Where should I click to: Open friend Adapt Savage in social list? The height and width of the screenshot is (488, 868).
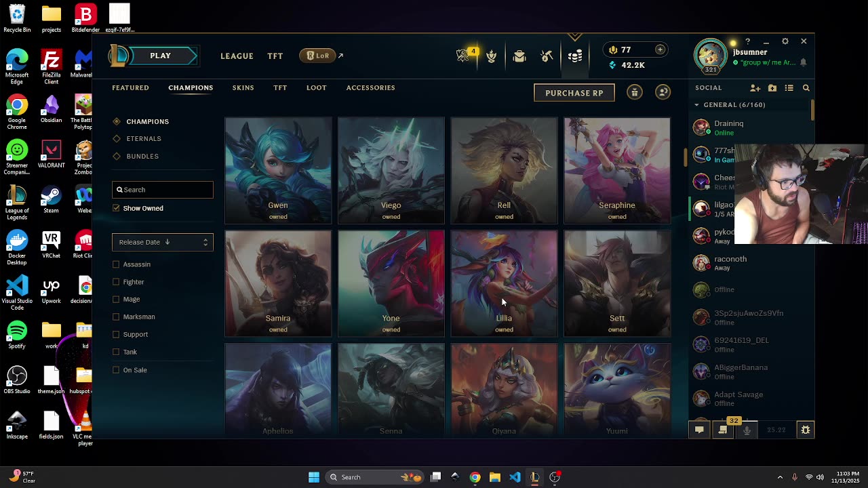point(749,399)
